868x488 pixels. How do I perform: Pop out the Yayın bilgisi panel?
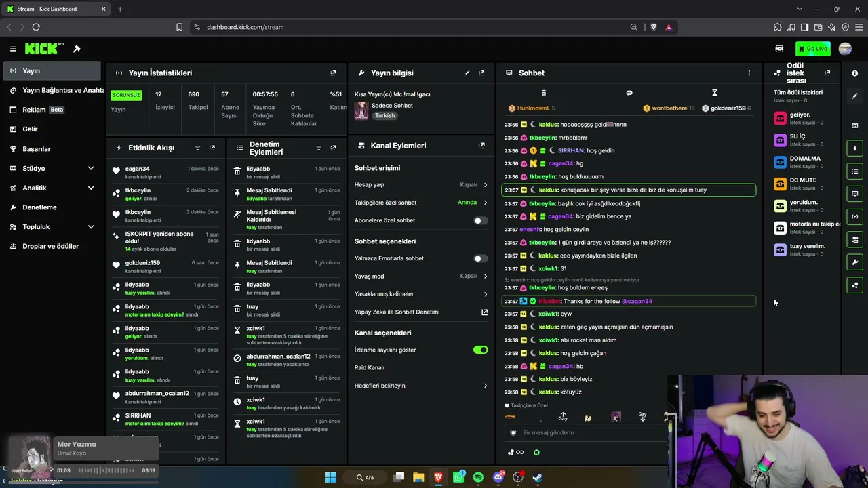(481, 73)
